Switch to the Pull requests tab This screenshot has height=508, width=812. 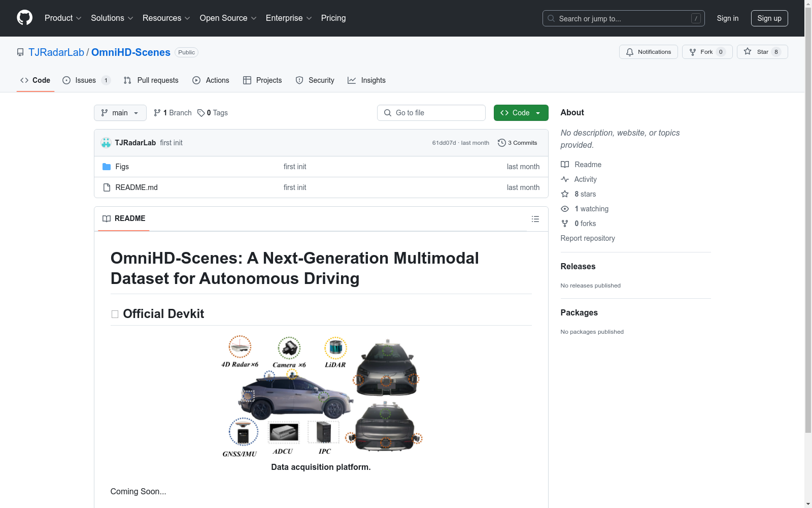[151, 80]
